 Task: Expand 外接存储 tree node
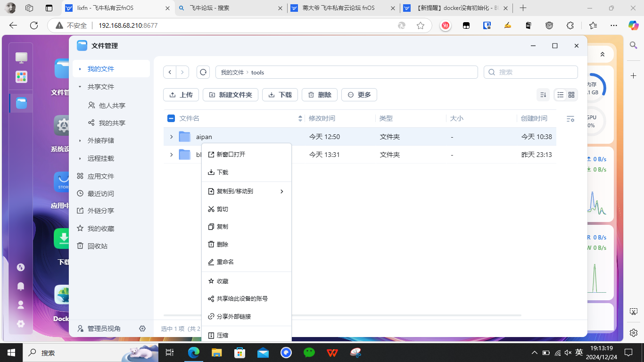[80, 140]
